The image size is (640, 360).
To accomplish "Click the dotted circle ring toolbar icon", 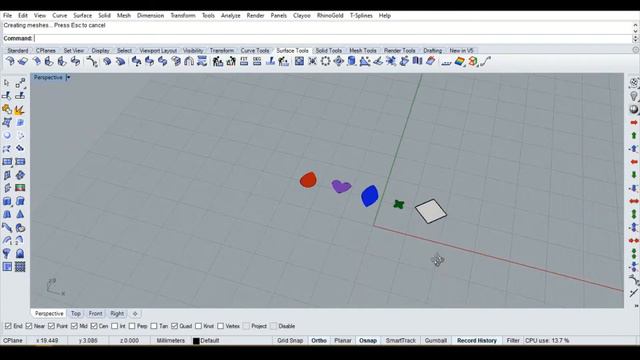I will tap(325, 62).
